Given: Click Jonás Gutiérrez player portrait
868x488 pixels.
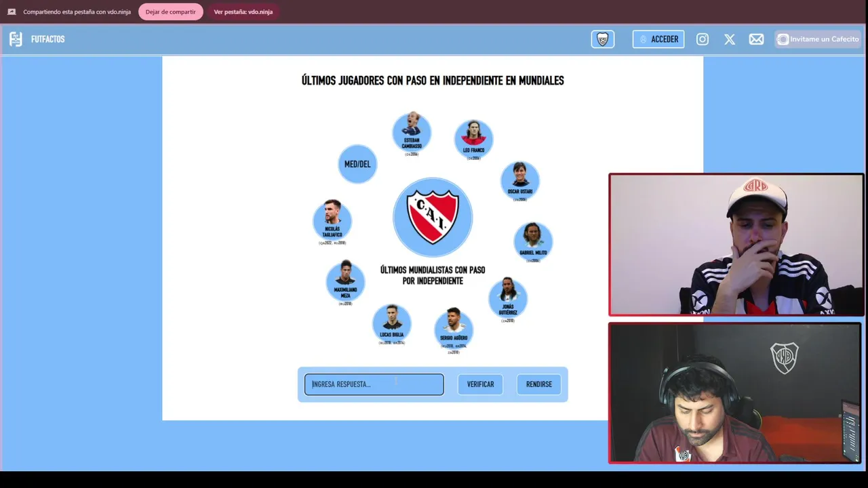Looking at the screenshot, I should tap(508, 297).
